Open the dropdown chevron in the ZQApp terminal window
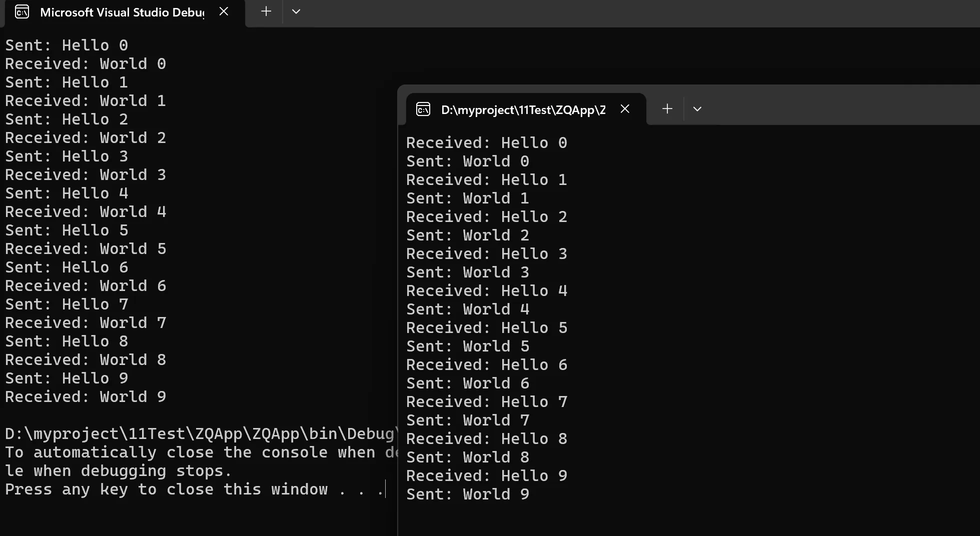 [x=697, y=109]
